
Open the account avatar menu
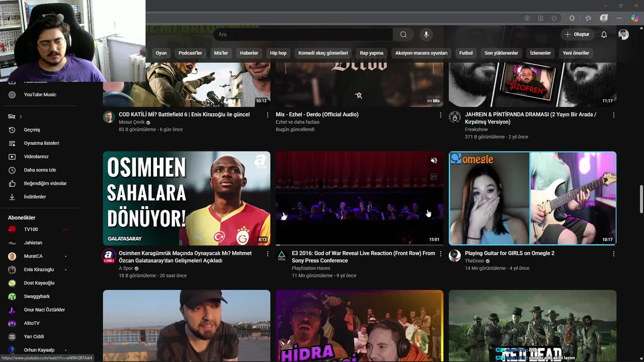pyautogui.click(x=623, y=34)
